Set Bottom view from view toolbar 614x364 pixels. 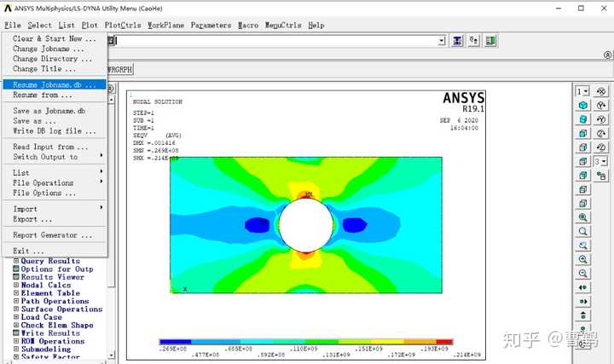click(582, 204)
